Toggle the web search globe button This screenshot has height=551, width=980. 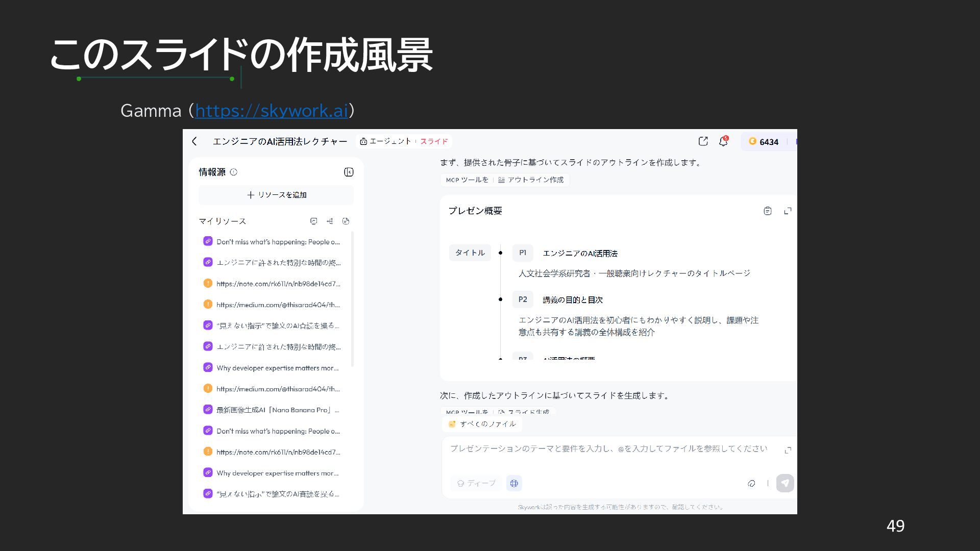point(514,483)
